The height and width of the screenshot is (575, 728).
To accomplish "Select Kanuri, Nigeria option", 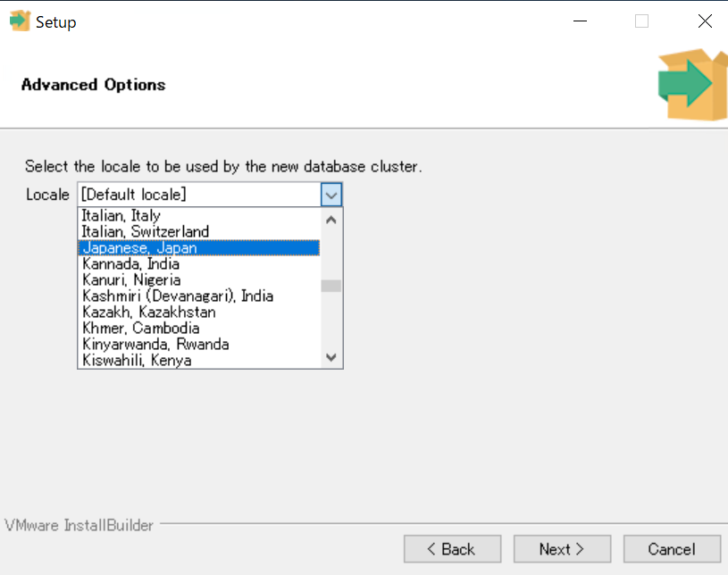I will [x=199, y=279].
